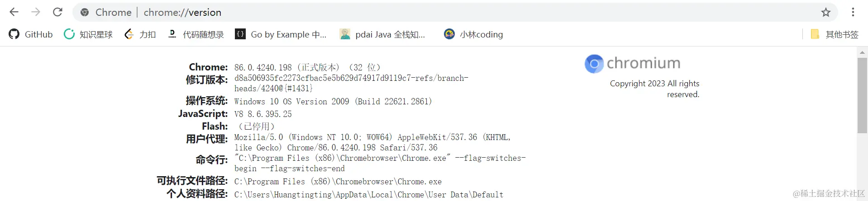This screenshot has height=201, width=868.
Task: Click the scrollbar up arrow
Action: click(862, 52)
